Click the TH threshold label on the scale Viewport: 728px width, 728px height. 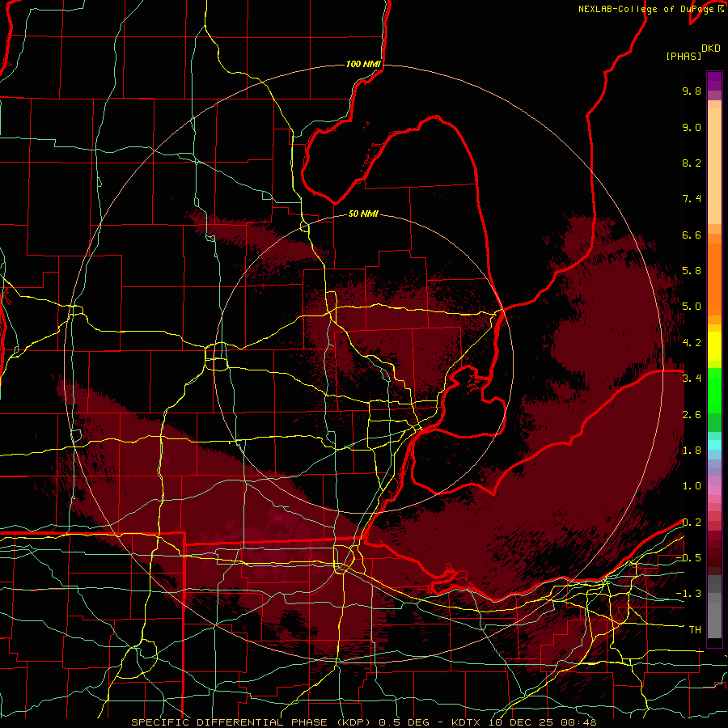tap(695, 630)
